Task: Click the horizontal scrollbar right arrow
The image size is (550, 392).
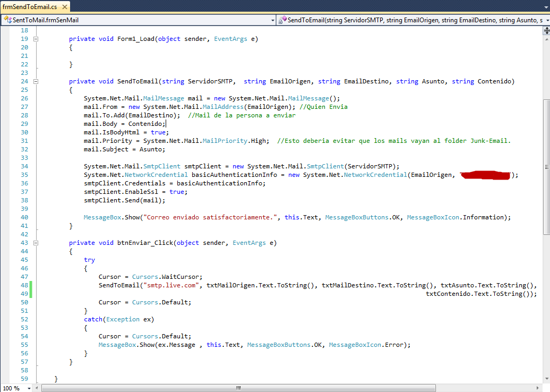Action: (x=538, y=388)
